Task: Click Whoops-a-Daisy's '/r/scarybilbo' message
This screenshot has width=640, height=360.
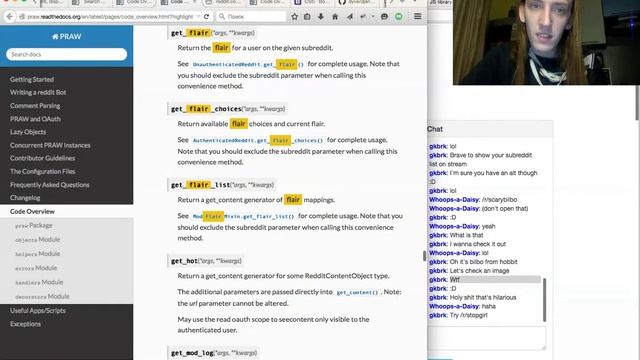Action: (473, 200)
